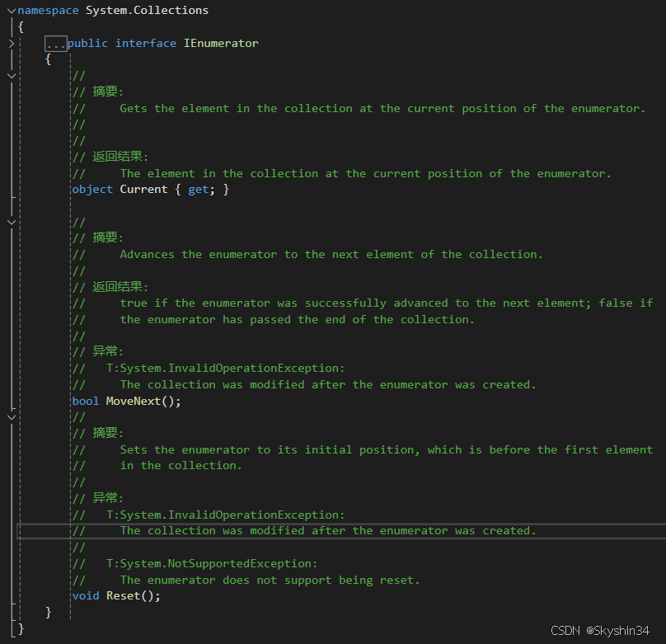Expand the collapsed '...' box before public
Viewport: 666px width, 644px height.
[56, 44]
